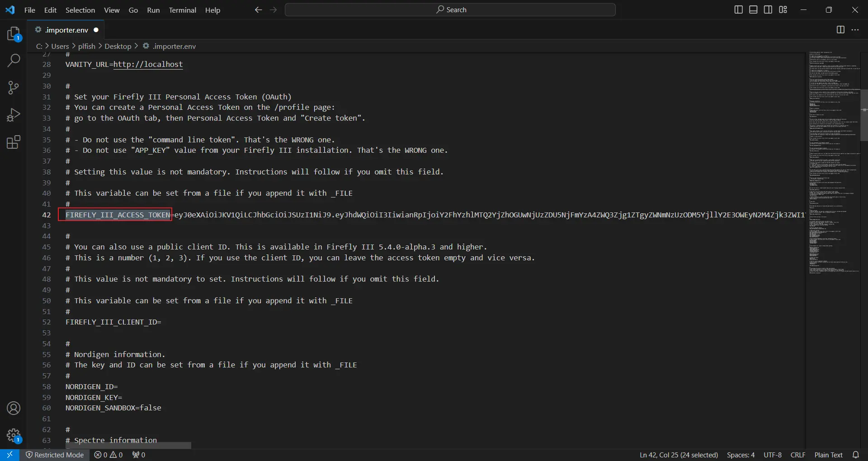
Task: Go forward with the right arrow
Action: (x=274, y=10)
